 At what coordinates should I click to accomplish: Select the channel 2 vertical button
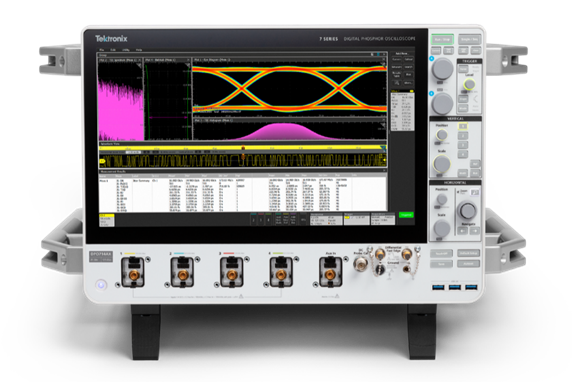pos(463,136)
